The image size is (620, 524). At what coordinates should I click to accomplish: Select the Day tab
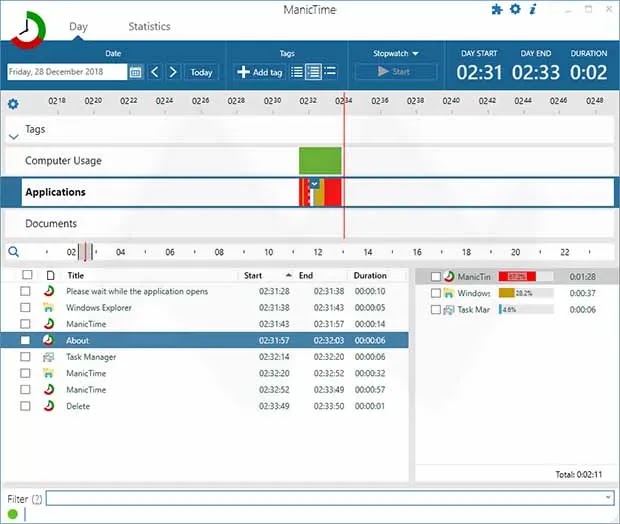[78, 27]
